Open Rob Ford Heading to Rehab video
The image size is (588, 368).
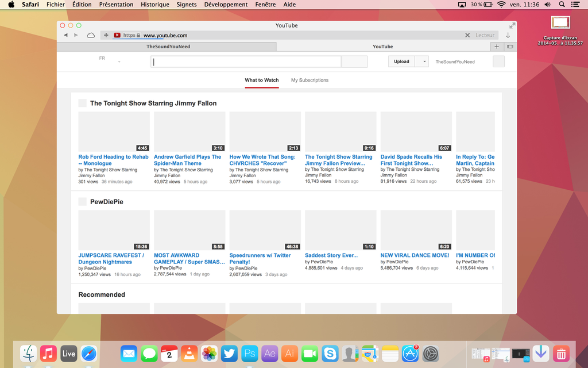[113, 160]
